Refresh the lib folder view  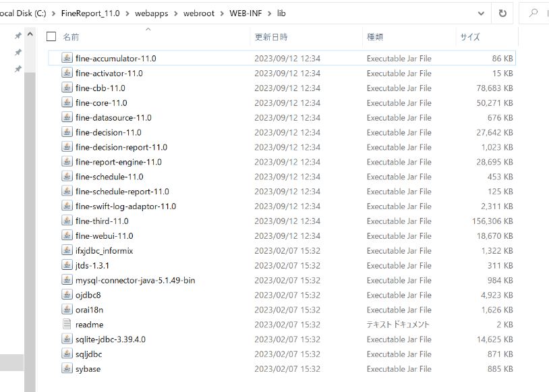tap(502, 13)
